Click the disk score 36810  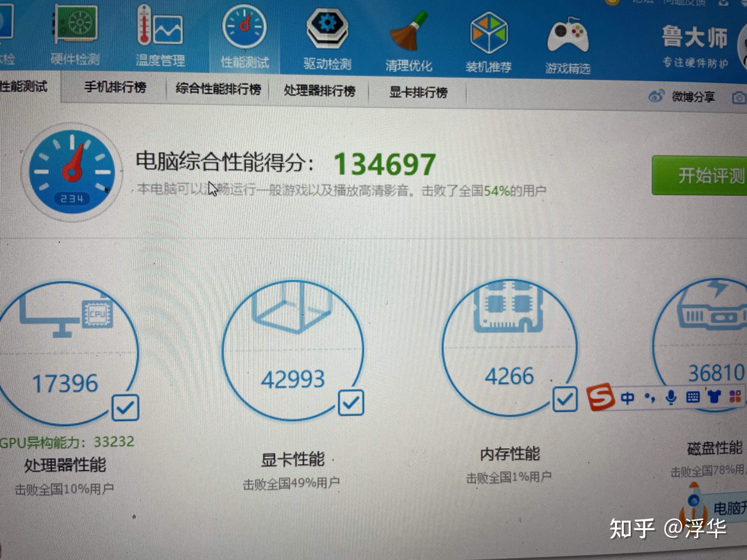pyautogui.click(x=717, y=373)
